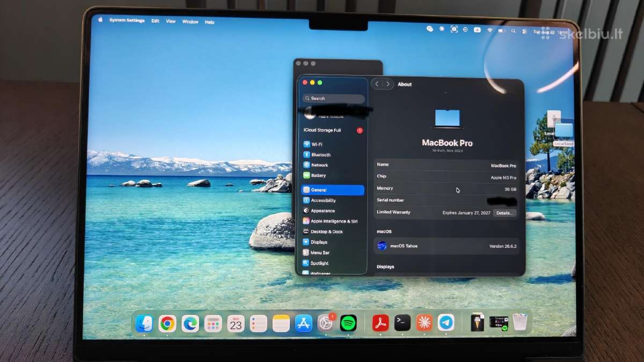This screenshot has width=644, height=362.
Task: Open App Store from the Dock
Action: [304, 323]
